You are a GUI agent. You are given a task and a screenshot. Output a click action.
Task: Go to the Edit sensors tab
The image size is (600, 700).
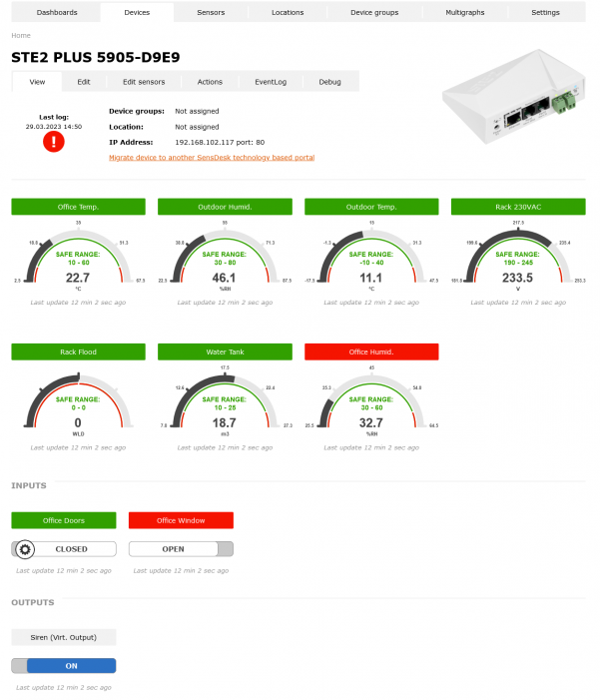pos(144,82)
